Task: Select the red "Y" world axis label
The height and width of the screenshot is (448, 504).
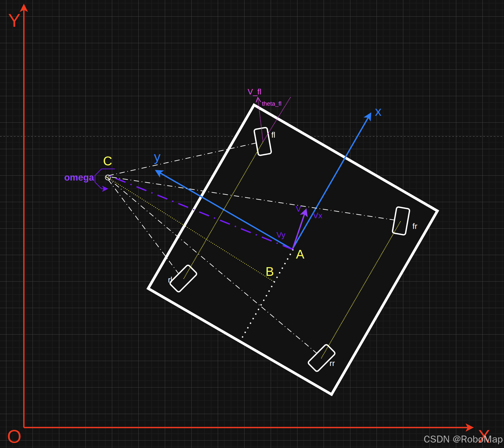Action: point(14,21)
